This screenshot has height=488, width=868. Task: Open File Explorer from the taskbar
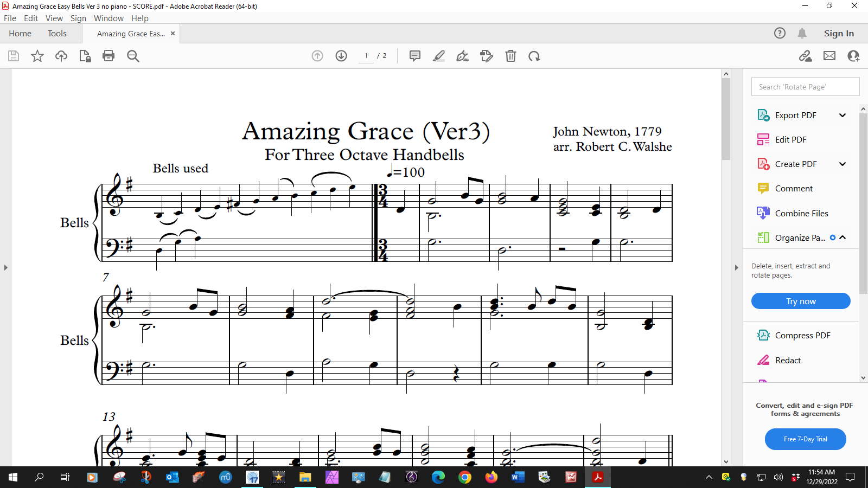click(x=305, y=477)
